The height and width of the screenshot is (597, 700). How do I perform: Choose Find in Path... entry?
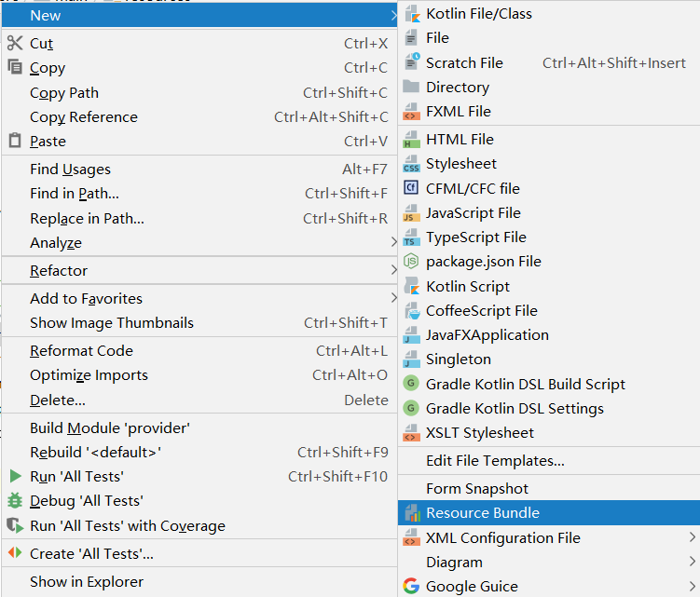(199, 193)
